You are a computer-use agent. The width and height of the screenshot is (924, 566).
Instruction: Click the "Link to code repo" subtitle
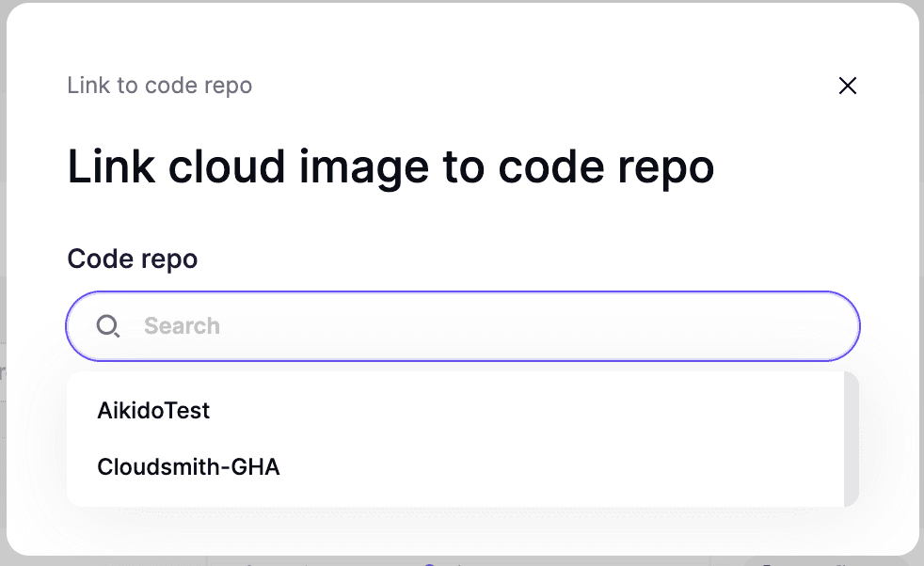point(159,86)
